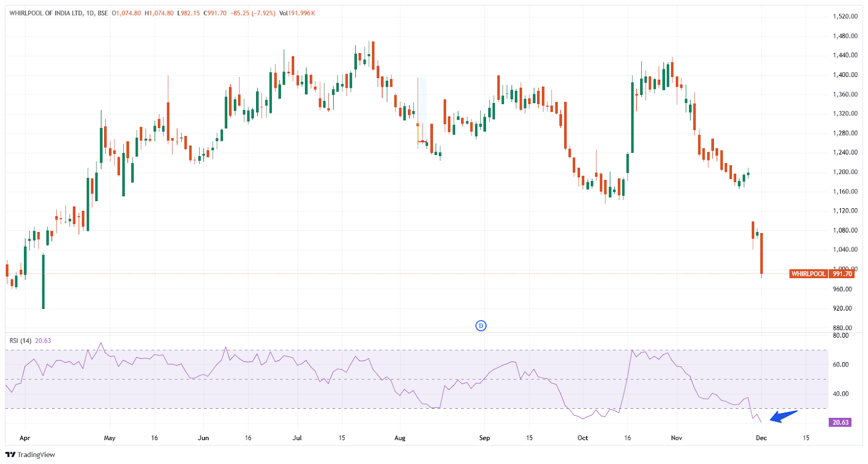Click the Apr label on time axis
Image resolution: width=868 pixels, height=464 pixels.
(x=24, y=438)
